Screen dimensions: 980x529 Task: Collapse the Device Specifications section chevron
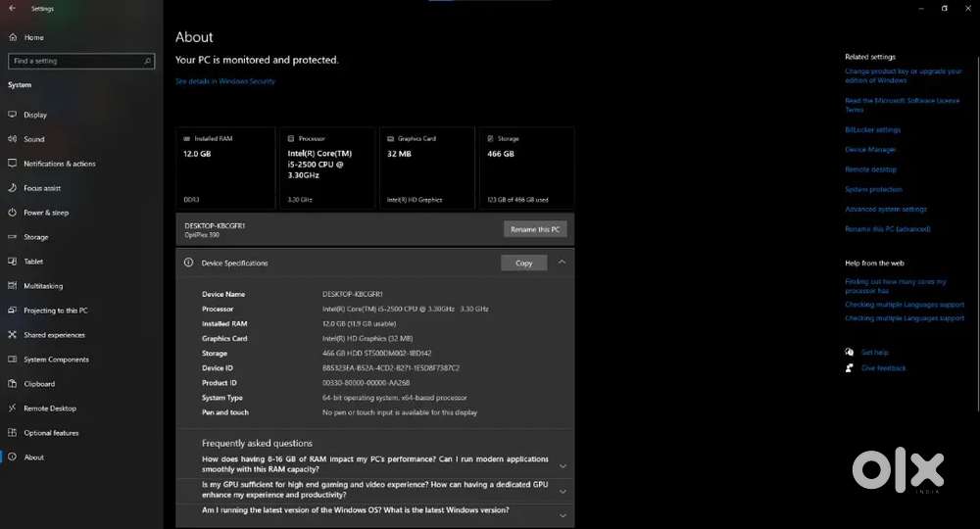point(562,263)
